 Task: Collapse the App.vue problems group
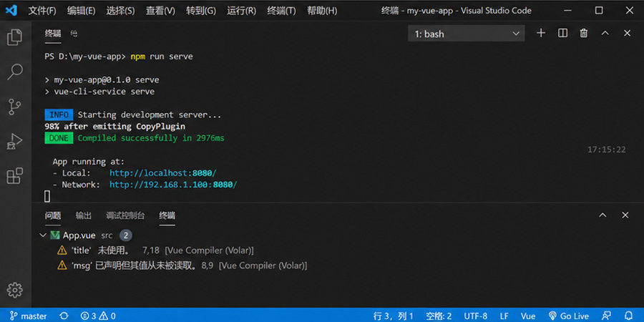42,235
